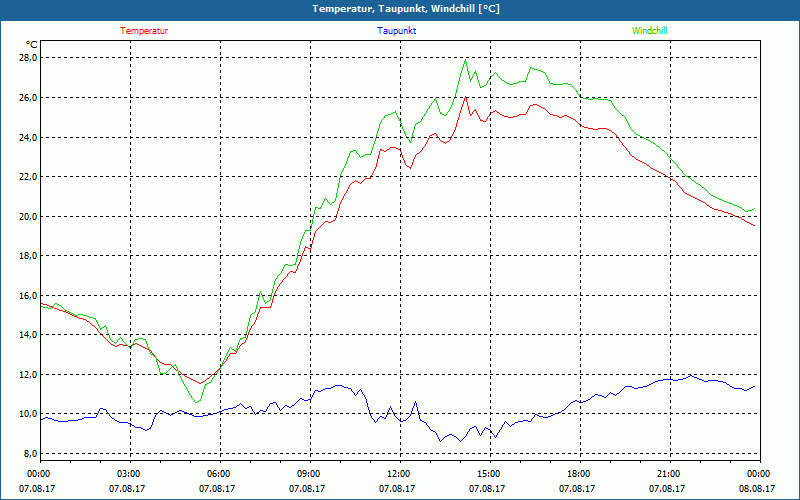Click the 28,0 y-axis label
The height and width of the screenshot is (500, 800).
[x=29, y=58]
